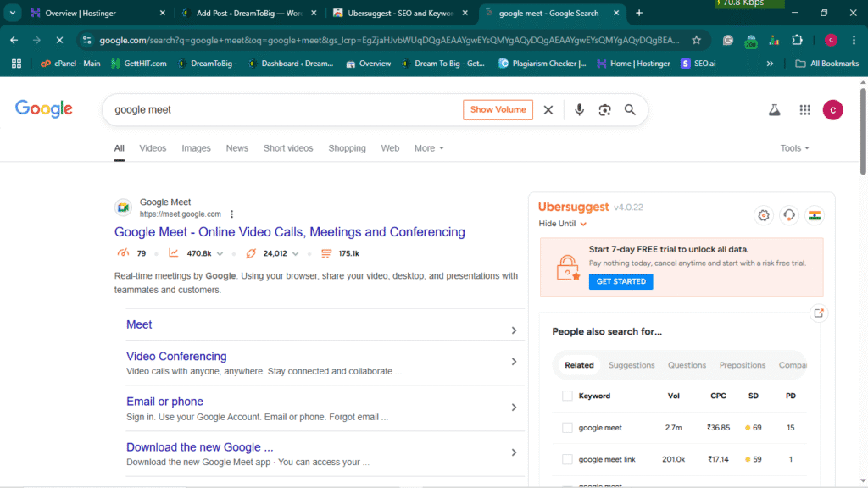Screen dimensions: 868x488
Task: Bookmark this page with star icon
Action: 696,40
